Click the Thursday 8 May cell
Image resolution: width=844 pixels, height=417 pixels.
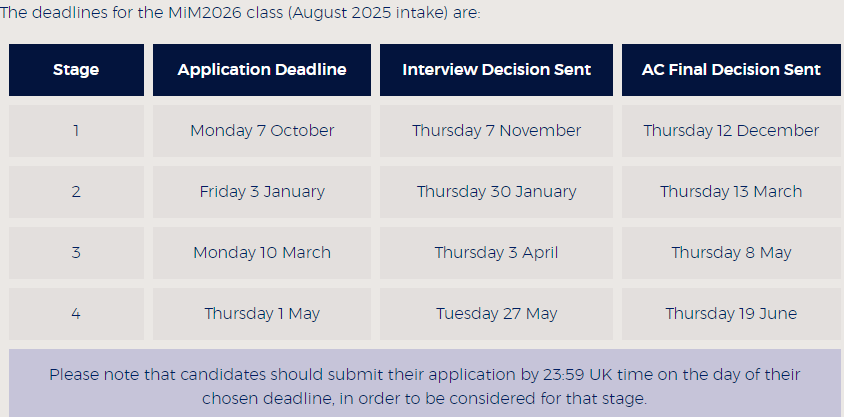[731, 253]
